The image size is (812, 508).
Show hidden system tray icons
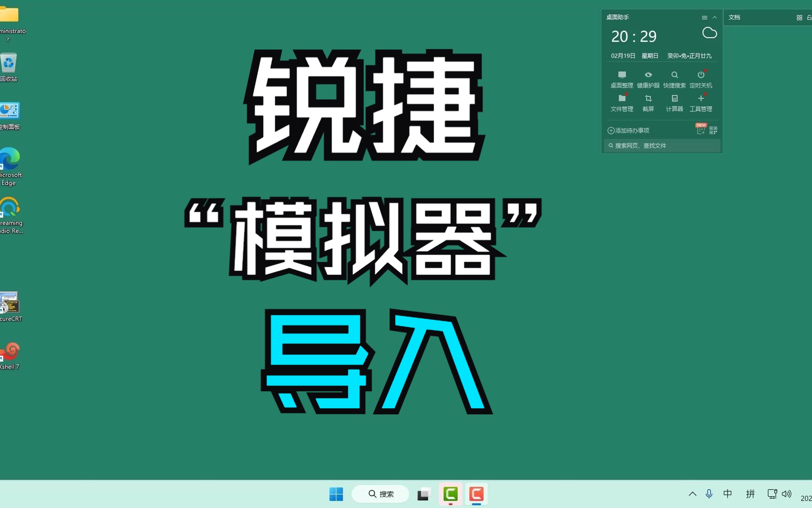point(692,494)
